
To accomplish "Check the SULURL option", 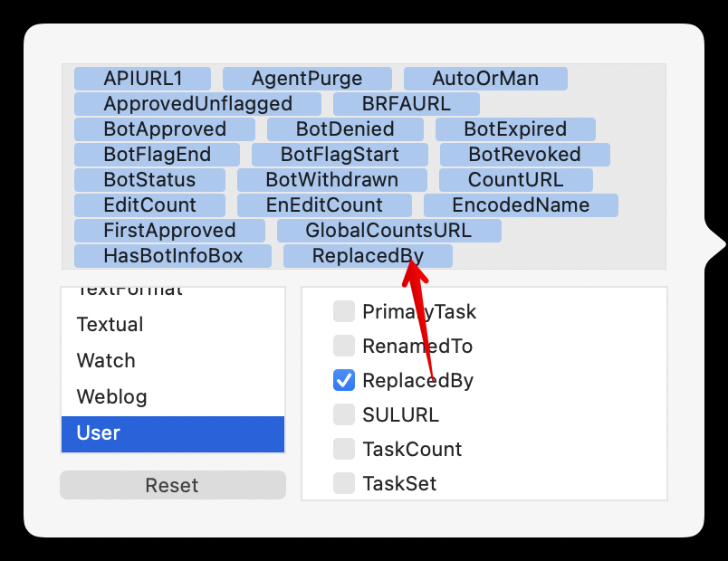I will [x=344, y=414].
